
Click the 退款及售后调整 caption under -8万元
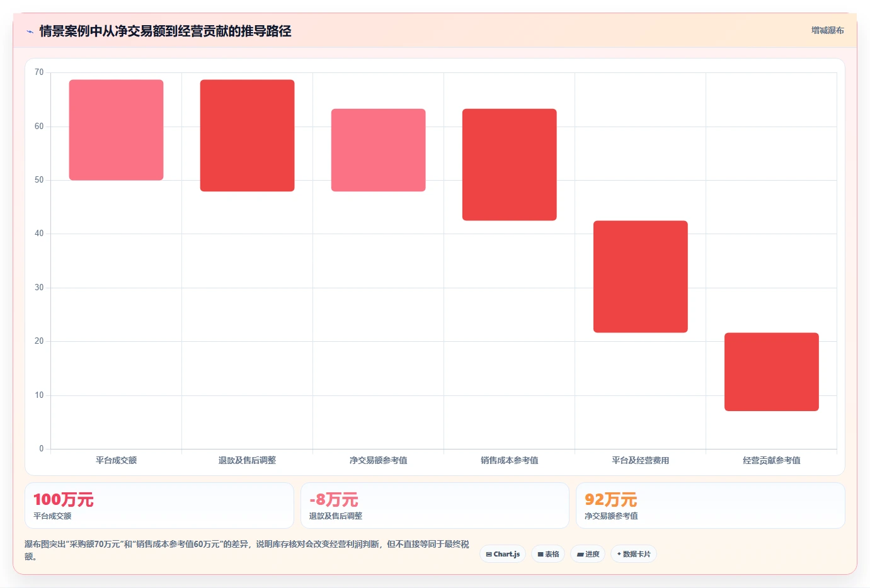(x=336, y=516)
